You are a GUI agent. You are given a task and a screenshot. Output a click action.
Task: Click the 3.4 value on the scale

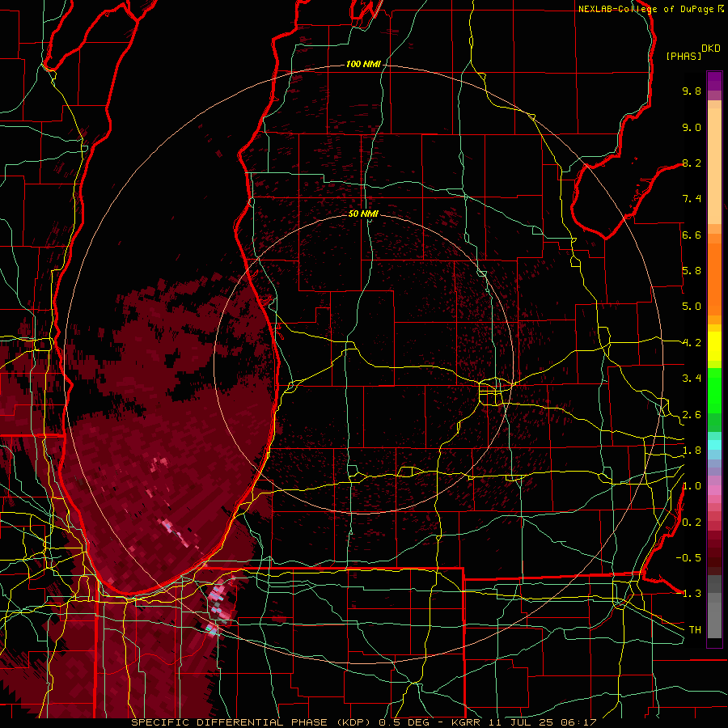coord(692,379)
